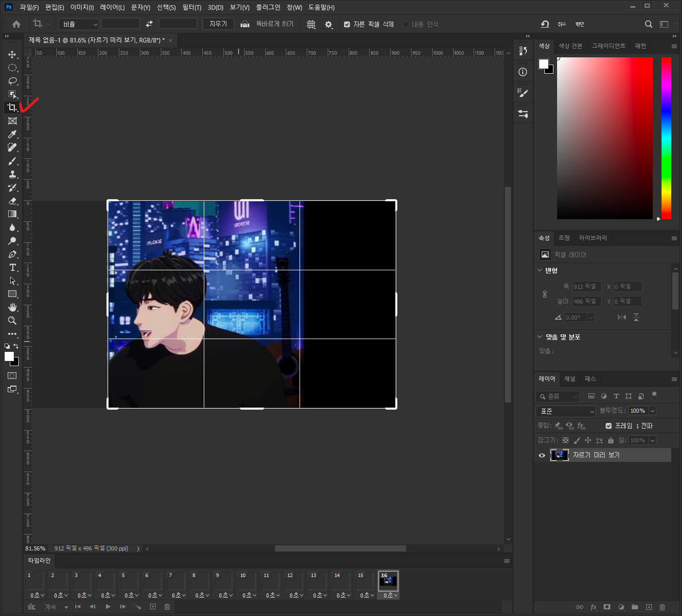Toggle layer filter on/off switch
The width and height of the screenshot is (682, 616).
(654, 396)
